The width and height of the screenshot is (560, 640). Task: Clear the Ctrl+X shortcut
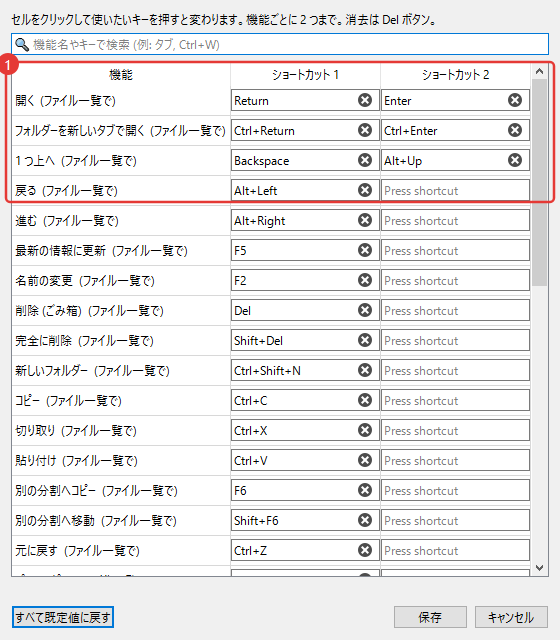365,430
